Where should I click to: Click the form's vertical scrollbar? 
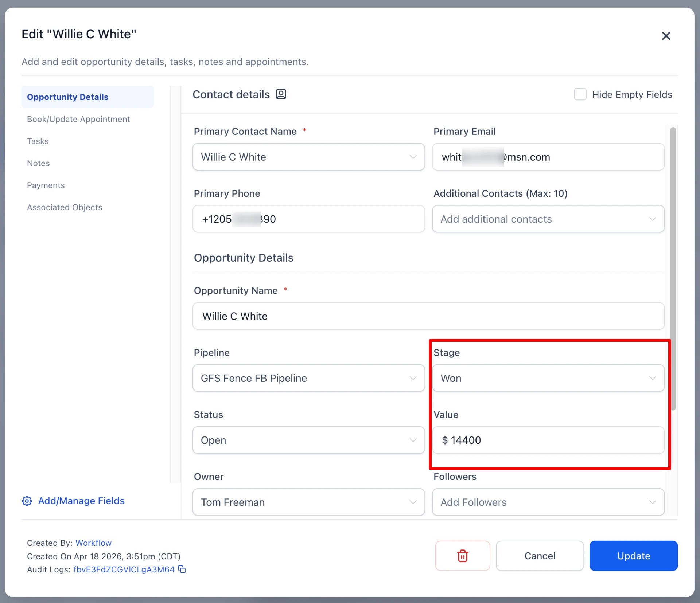(673, 269)
